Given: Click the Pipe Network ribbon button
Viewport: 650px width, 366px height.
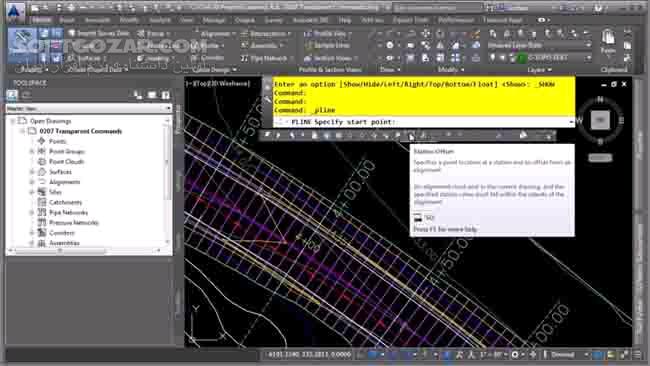Looking at the screenshot, I should point(266,58).
